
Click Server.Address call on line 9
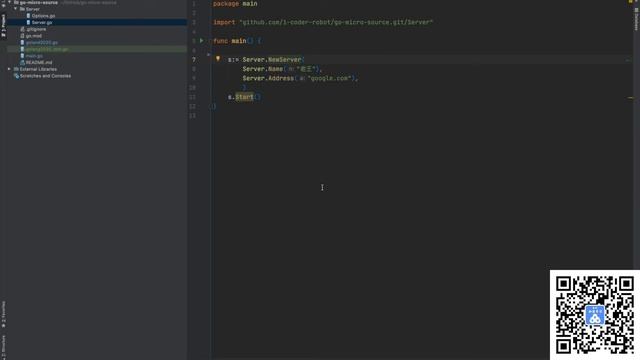tap(268, 78)
